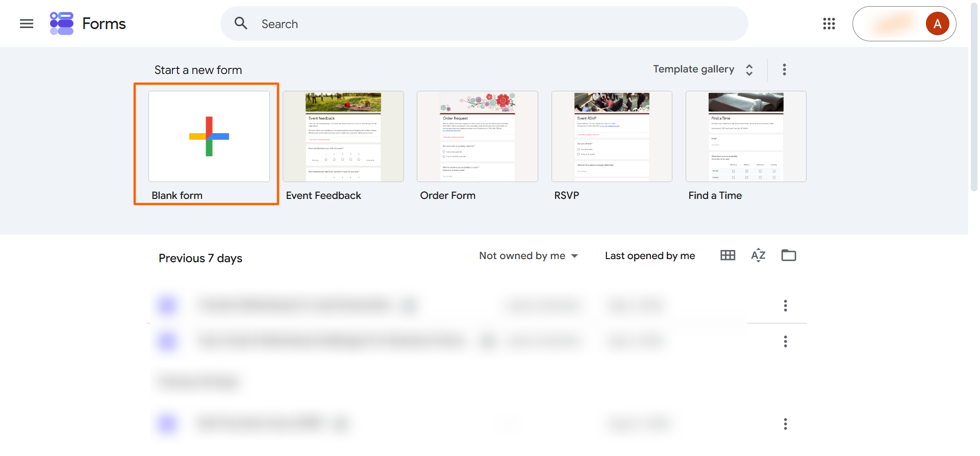This screenshot has width=980, height=456.
Task: Click in the Search field
Action: [x=484, y=23]
